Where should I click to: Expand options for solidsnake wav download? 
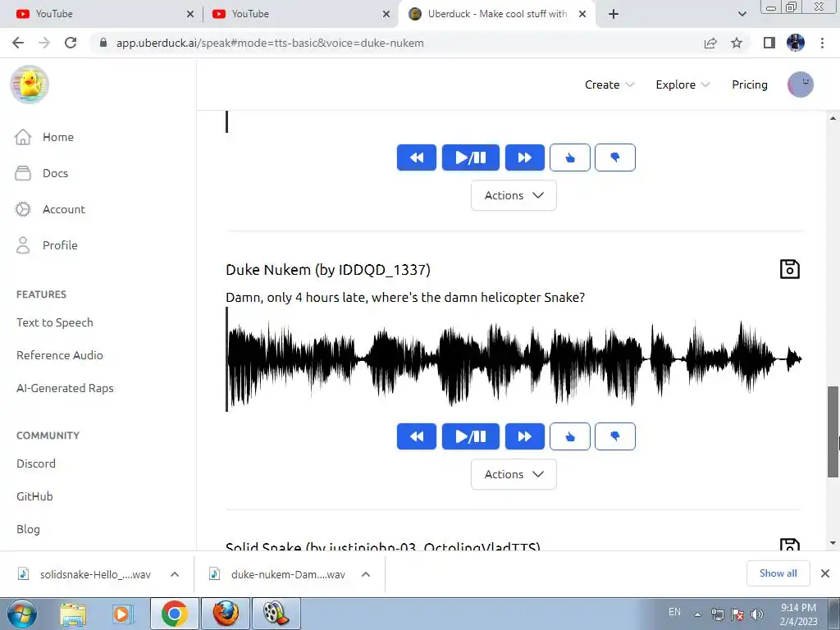(175, 574)
